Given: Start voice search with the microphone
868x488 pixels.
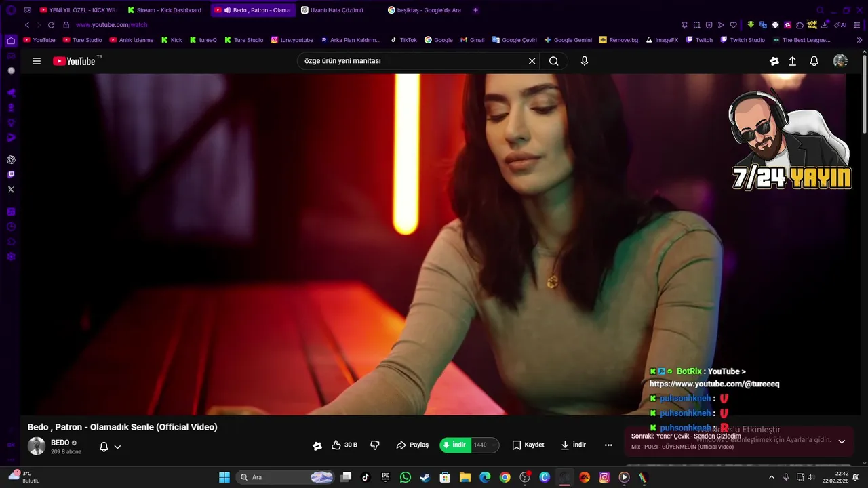Looking at the screenshot, I should pos(585,61).
